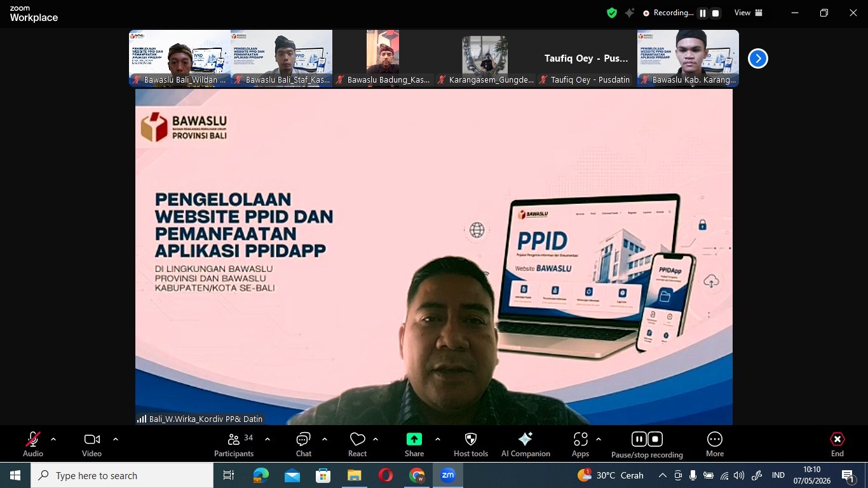The height and width of the screenshot is (488, 868).
Task: Select Bawaslu Bali_Staf_Kas thumbnail
Action: [x=281, y=58]
